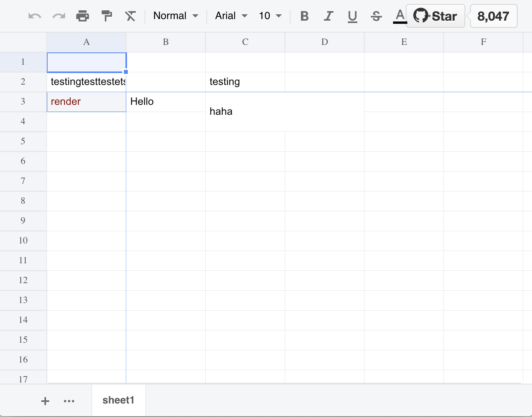Enable bold on selected cell
Viewport: 532px width, 417px height.
[x=305, y=16]
